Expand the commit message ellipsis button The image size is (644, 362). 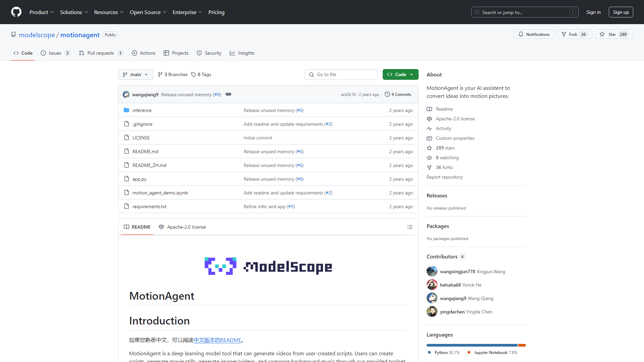coord(228,94)
